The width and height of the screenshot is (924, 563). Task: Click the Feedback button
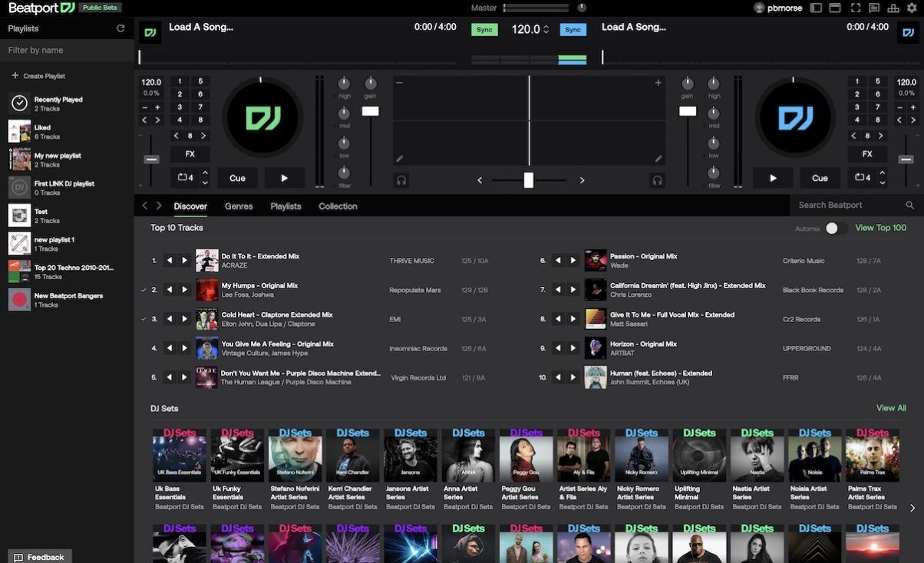coord(40,557)
